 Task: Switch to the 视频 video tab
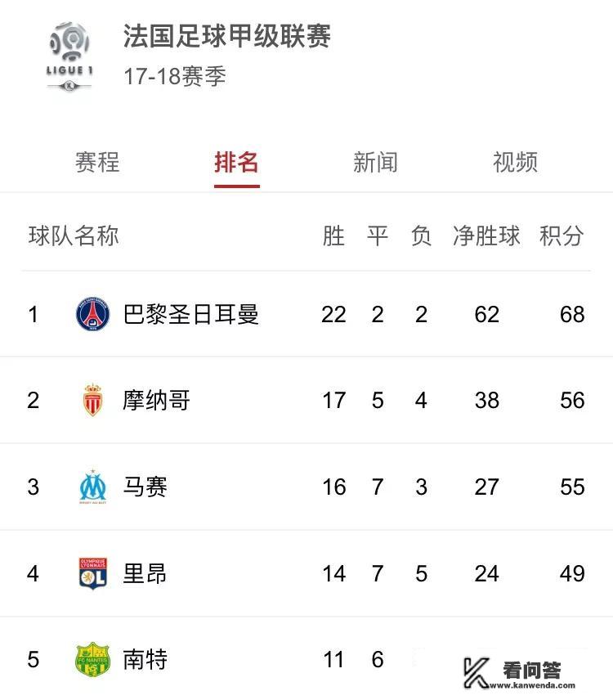point(516,163)
